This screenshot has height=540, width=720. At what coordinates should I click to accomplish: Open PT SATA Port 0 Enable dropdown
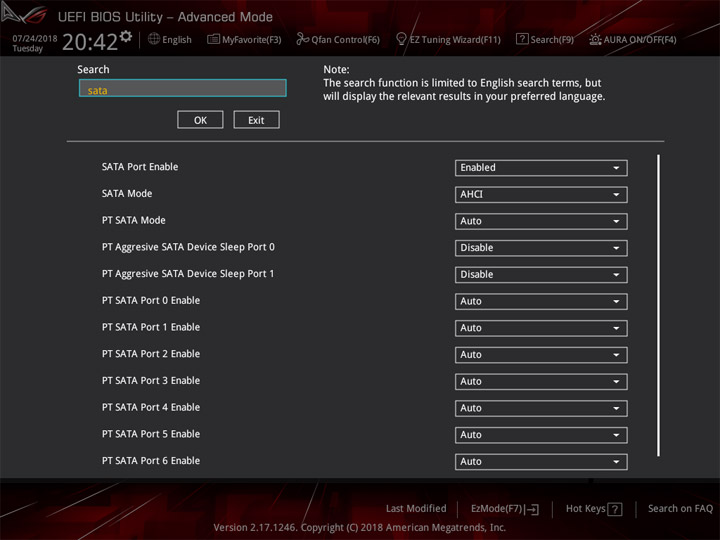tap(541, 301)
